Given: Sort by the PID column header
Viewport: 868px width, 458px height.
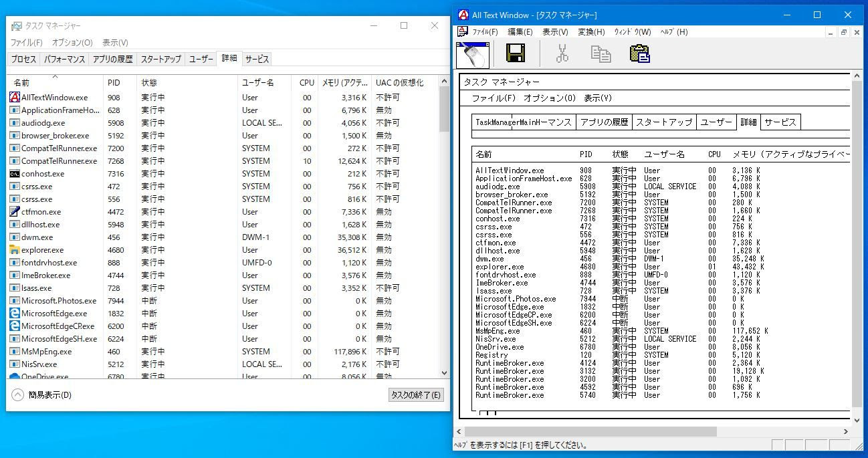Looking at the screenshot, I should [x=120, y=83].
